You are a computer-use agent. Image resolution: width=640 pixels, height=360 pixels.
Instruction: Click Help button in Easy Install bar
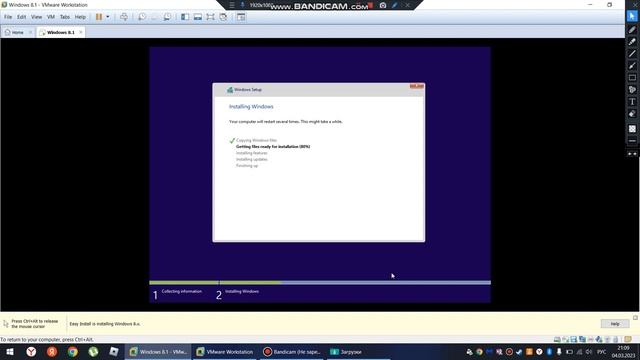[615, 324]
